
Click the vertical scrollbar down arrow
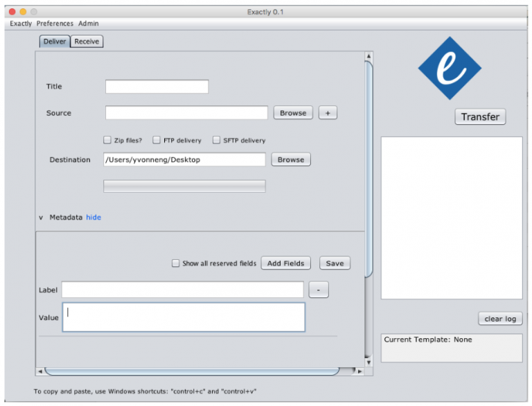[x=369, y=361]
